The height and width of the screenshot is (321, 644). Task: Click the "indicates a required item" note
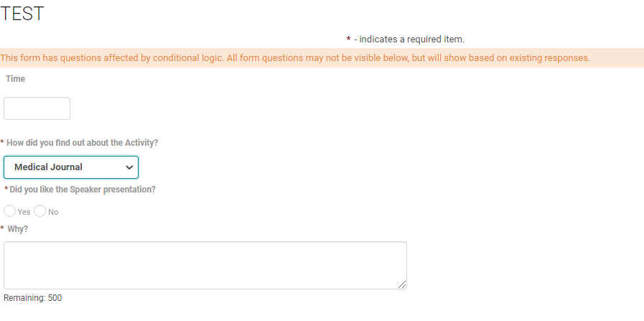point(409,39)
